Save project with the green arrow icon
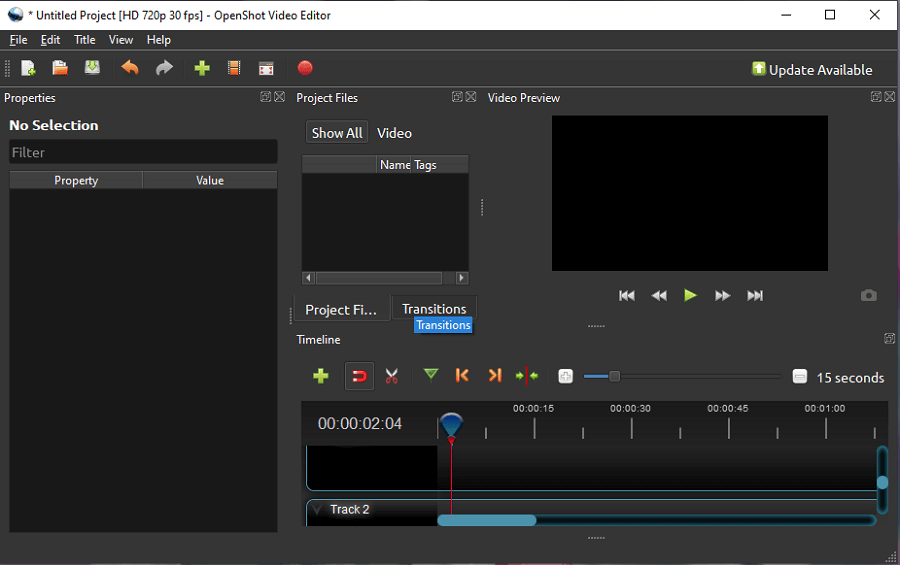The height and width of the screenshot is (565, 900). (x=92, y=68)
